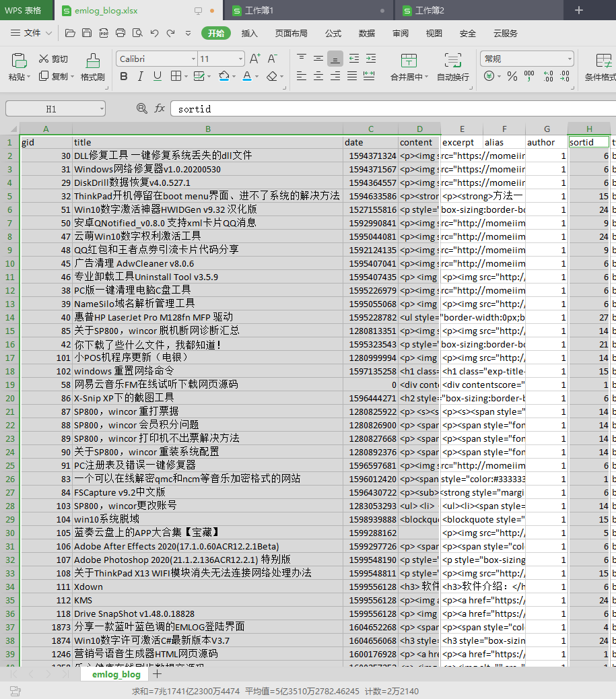The image size is (616, 699).
Task: Click the Copy icon
Action: click(x=43, y=76)
